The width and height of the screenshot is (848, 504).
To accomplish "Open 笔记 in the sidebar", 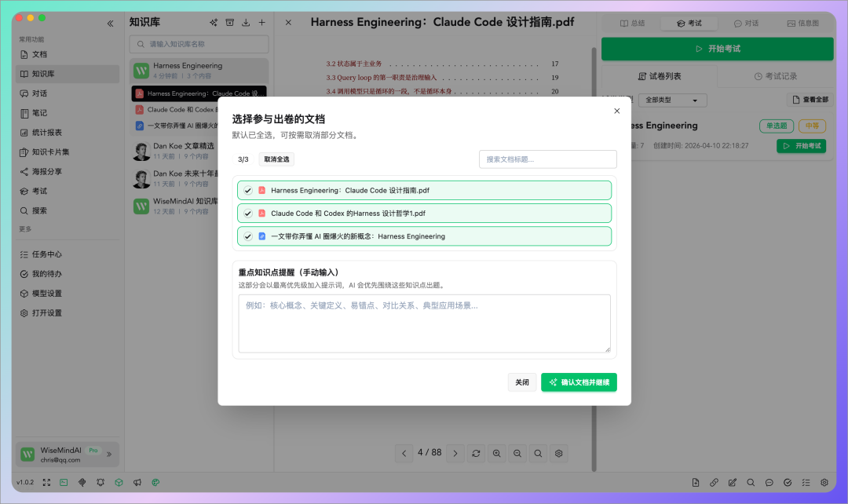I will click(68, 112).
